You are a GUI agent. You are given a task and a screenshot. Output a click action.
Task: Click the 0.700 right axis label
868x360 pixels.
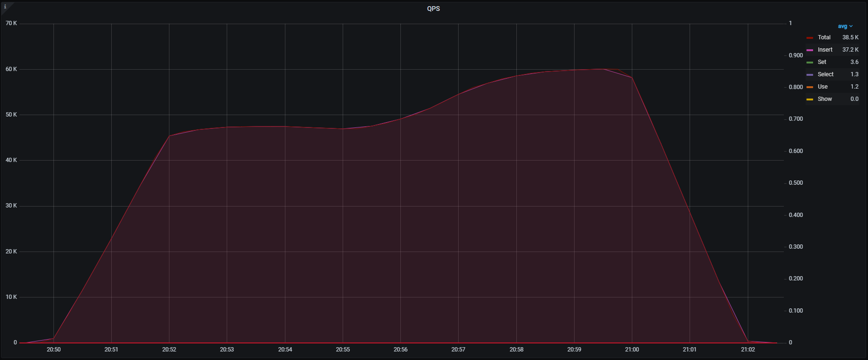pyautogui.click(x=796, y=119)
